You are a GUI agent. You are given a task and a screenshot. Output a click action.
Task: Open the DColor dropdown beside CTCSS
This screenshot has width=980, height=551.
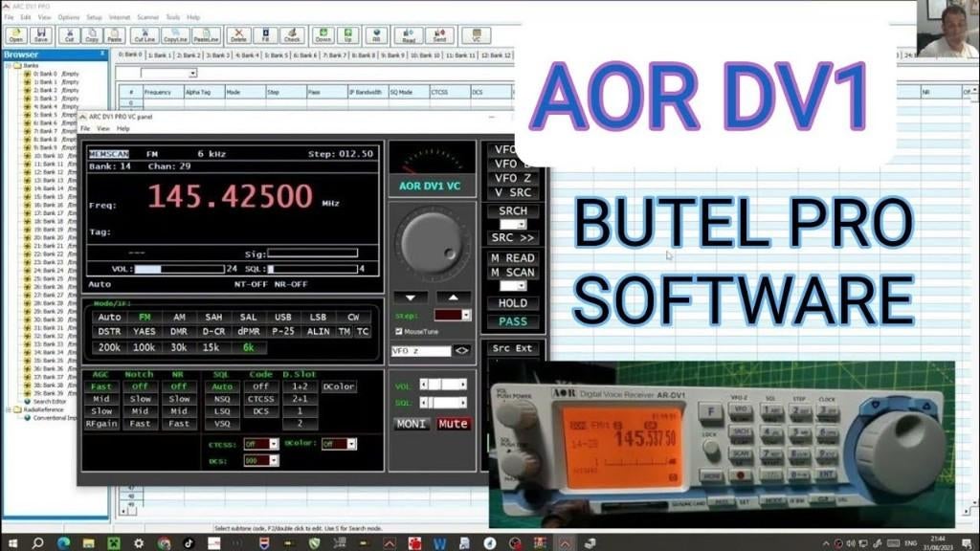pos(351,444)
